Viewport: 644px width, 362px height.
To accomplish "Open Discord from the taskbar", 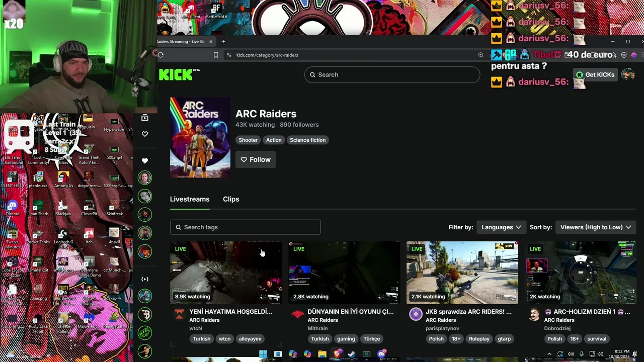I will (x=381, y=354).
